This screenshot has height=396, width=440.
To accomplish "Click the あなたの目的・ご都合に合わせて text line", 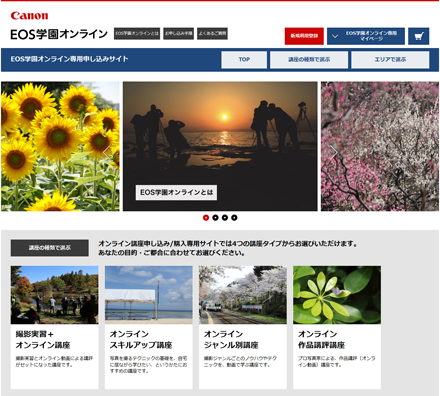I will pos(172,253).
